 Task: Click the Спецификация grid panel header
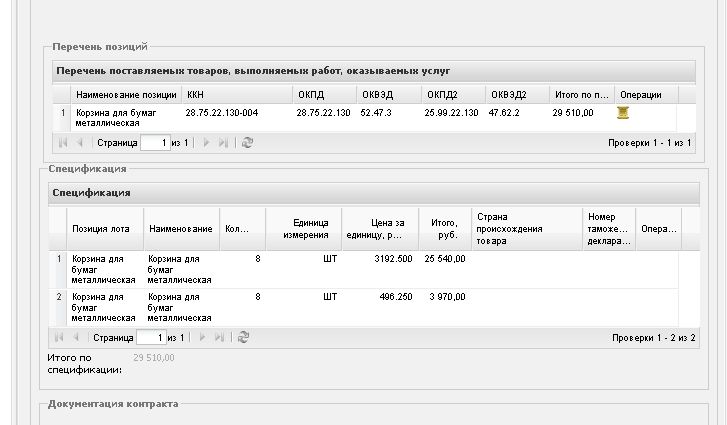click(x=374, y=193)
